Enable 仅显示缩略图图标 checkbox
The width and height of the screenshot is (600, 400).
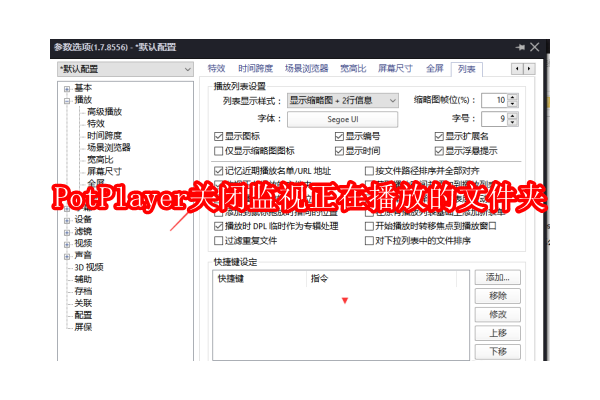[x=218, y=151]
